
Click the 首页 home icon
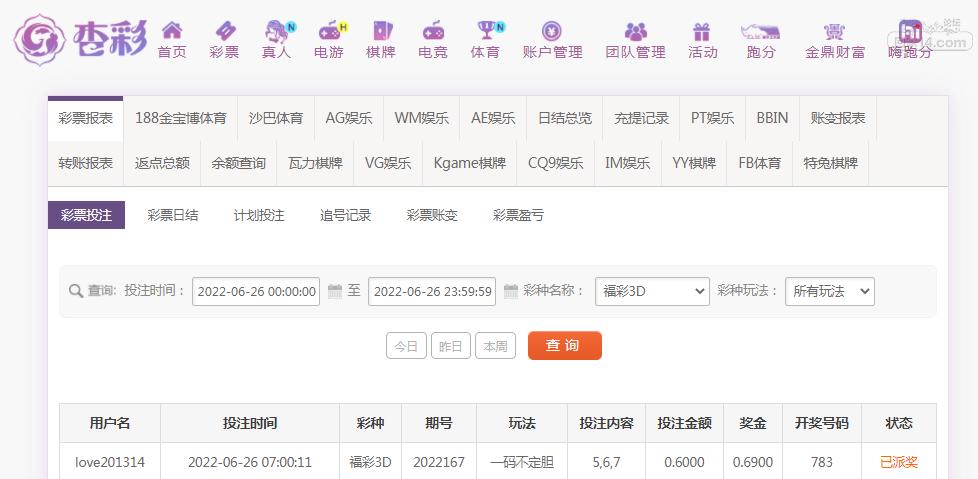coord(172,32)
